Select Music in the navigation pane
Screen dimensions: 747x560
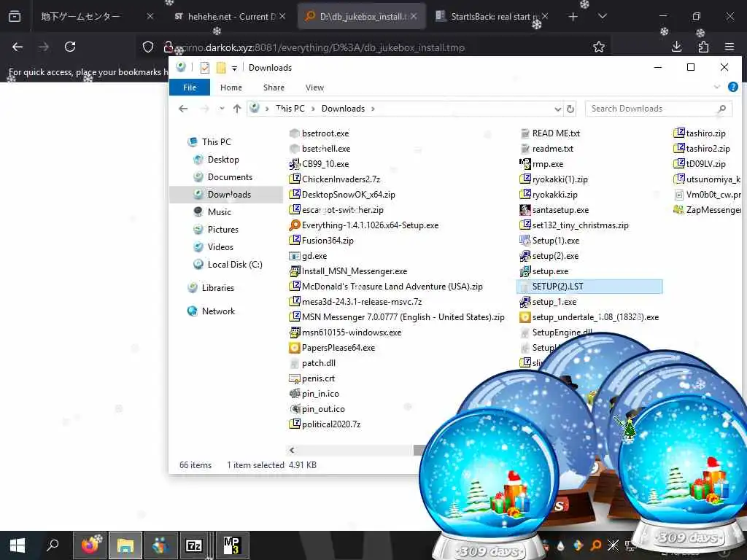coord(219,212)
